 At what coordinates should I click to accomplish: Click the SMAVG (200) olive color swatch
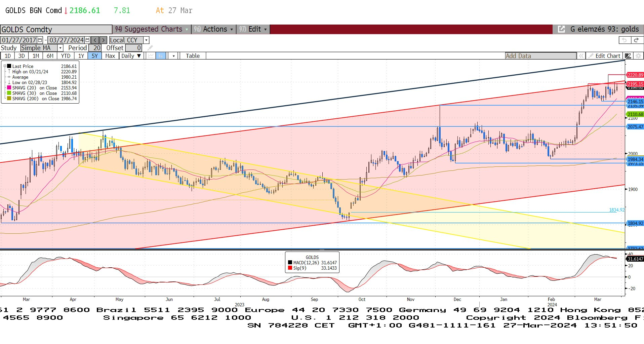pos(9,99)
